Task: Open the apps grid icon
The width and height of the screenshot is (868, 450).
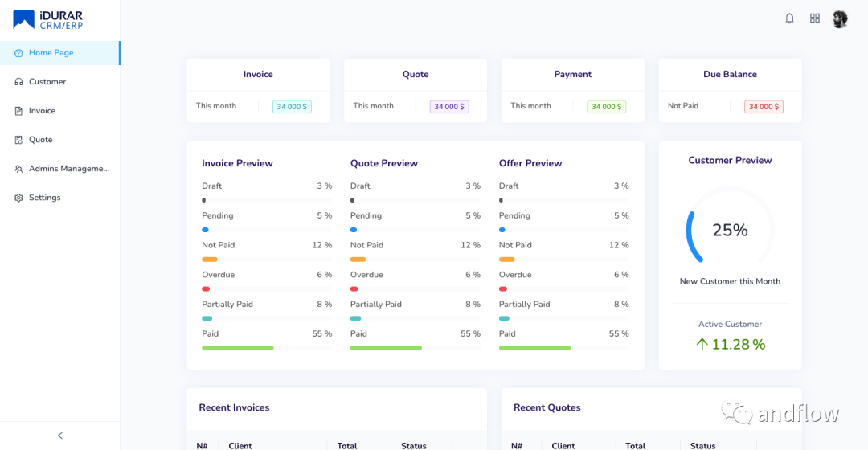Action: (x=815, y=18)
